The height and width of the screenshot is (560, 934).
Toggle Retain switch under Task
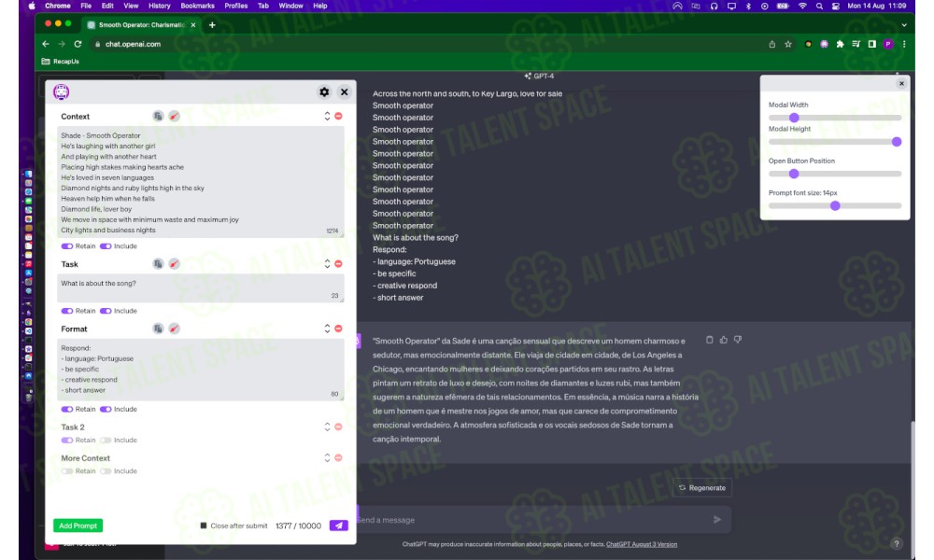tap(66, 311)
